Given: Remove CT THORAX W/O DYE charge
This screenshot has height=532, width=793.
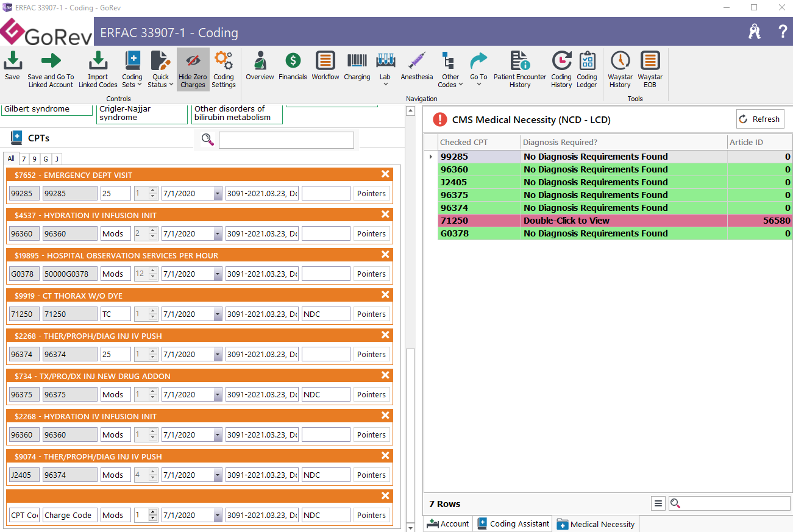Looking at the screenshot, I should click(385, 295).
